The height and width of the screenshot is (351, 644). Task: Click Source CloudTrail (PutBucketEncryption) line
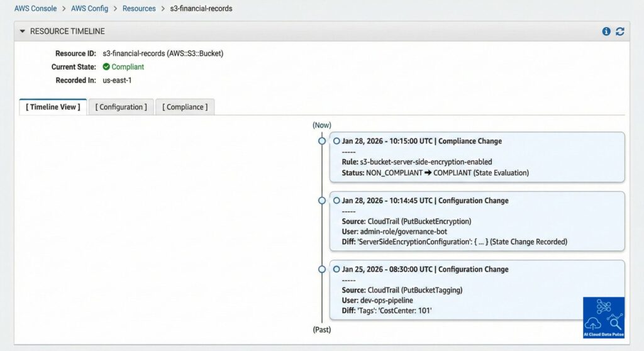(x=407, y=221)
